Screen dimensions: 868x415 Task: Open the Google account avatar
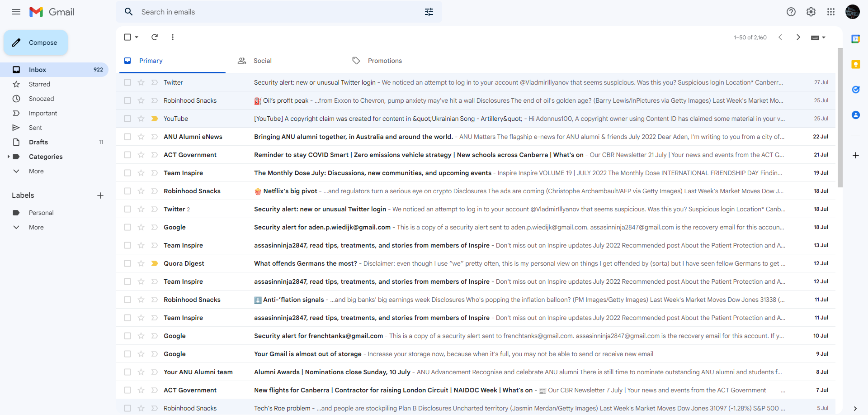coord(853,12)
